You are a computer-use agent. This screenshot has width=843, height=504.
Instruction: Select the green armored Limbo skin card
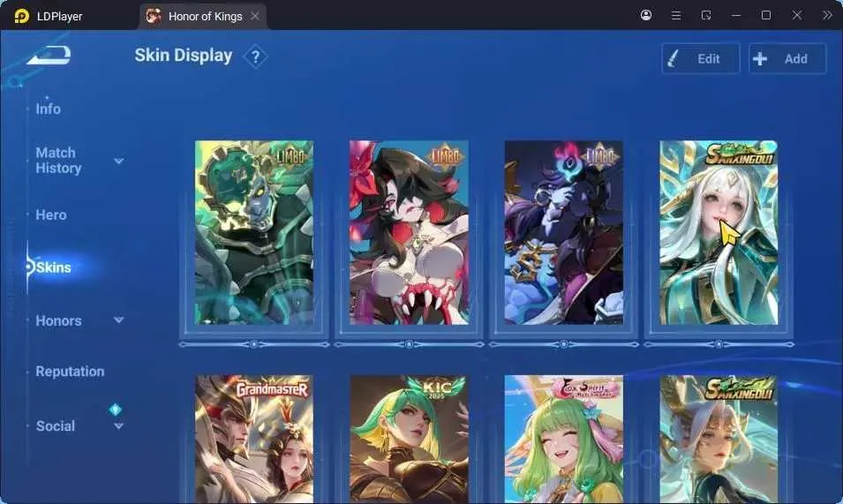click(253, 232)
